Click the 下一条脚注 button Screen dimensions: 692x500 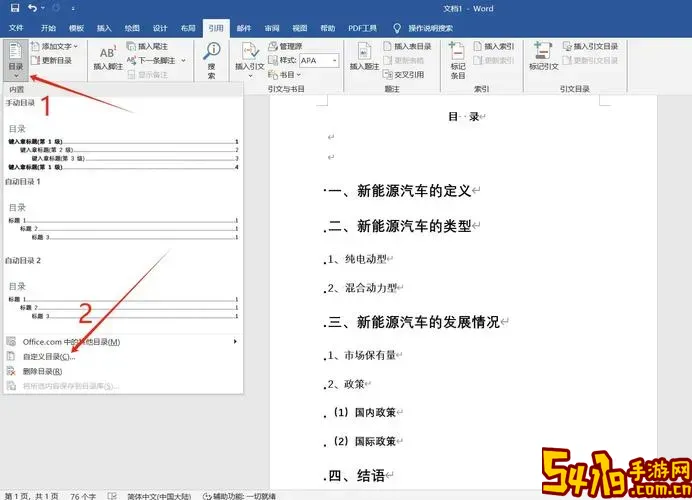pyautogui.click(x=151, y=60)
